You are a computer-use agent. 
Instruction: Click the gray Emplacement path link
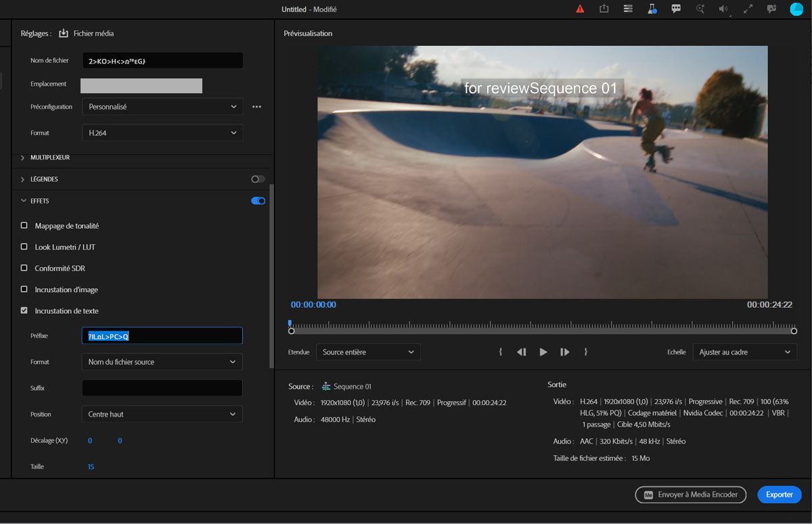tap(141, 85)
